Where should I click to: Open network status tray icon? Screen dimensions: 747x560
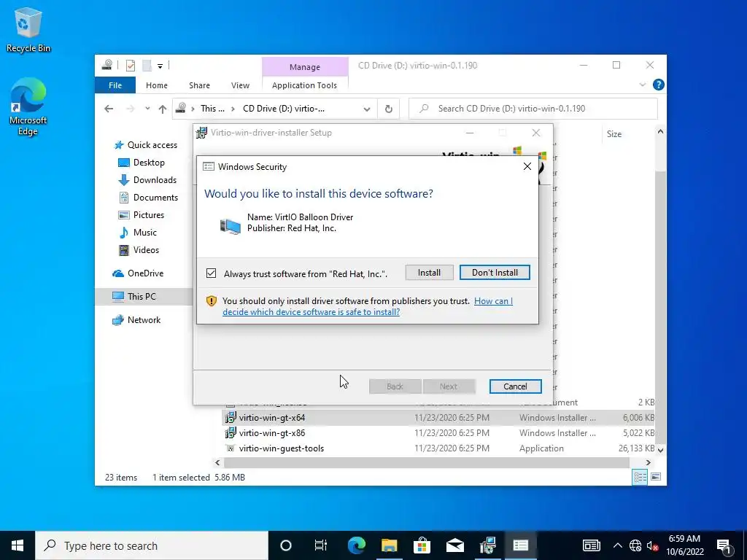pos(635,545)
